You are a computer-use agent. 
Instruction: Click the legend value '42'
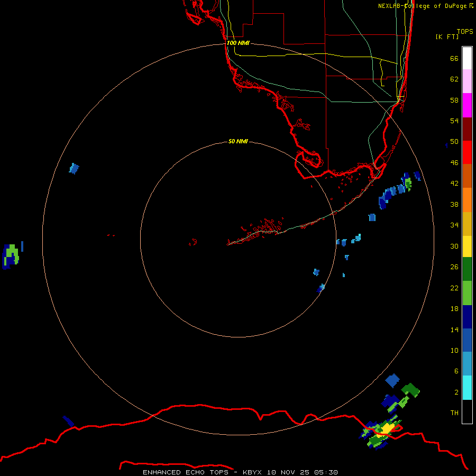454,183
